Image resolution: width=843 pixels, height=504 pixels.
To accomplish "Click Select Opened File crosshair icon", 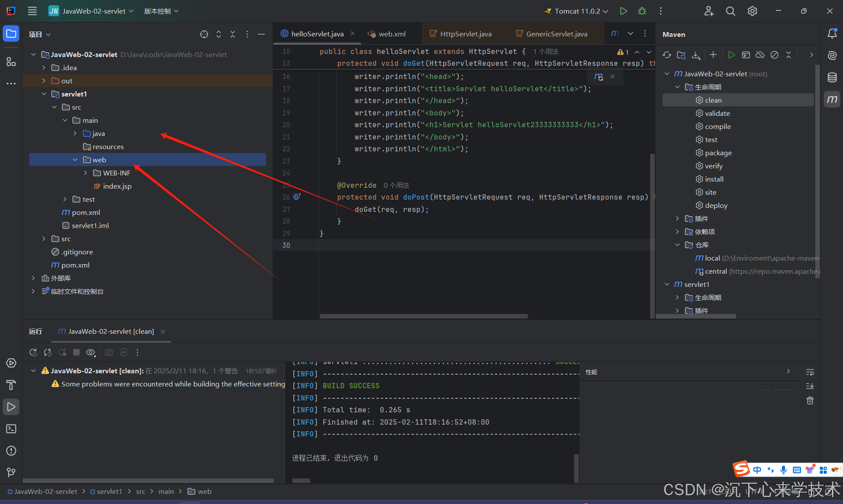I will click(204, 34).
